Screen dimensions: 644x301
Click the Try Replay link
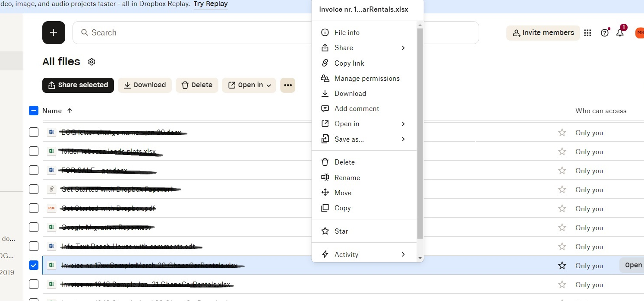point(211,4)
